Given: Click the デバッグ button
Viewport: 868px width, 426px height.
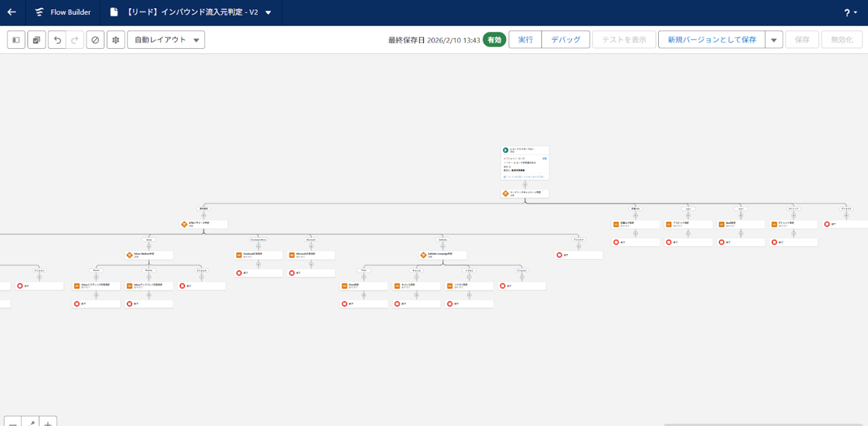Looking at the screenshot, I should point(565,39).
